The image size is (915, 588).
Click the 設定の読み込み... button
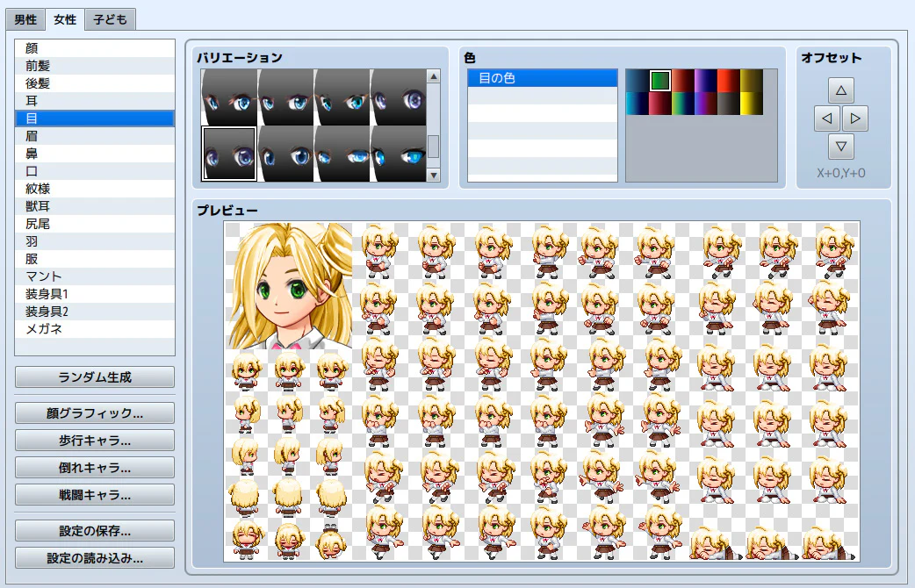point(95,558)
